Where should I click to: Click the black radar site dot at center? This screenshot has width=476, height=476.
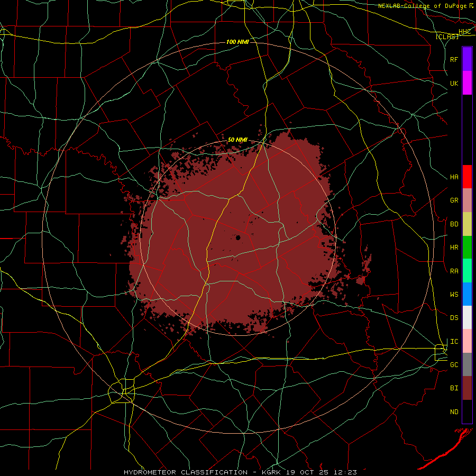238,237
